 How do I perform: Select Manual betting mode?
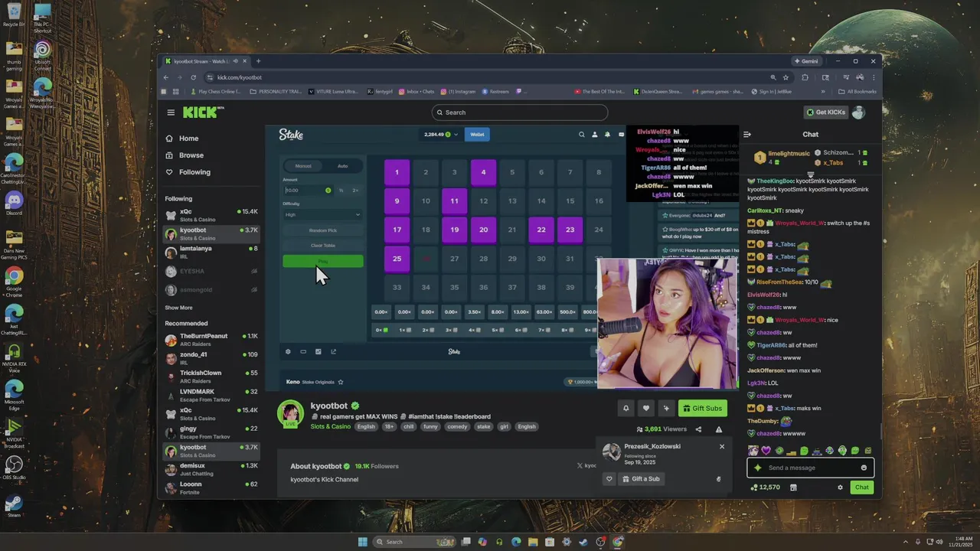point(303,166)
